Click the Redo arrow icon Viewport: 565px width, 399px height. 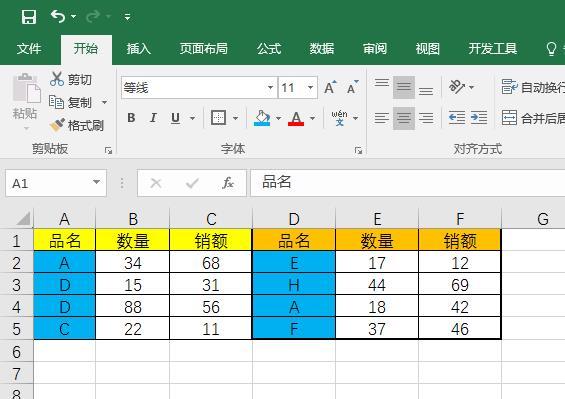click(x=93, y=17)
